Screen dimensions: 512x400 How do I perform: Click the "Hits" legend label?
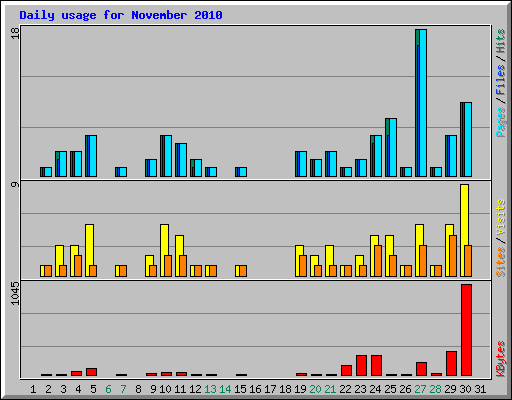pos(501,41)
